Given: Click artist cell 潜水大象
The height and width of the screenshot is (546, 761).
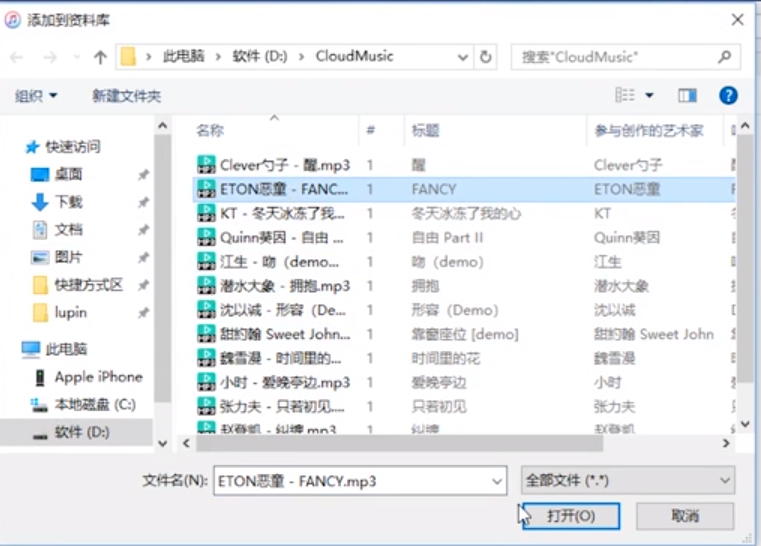Looking at the screenshot, I should point(621,286).
